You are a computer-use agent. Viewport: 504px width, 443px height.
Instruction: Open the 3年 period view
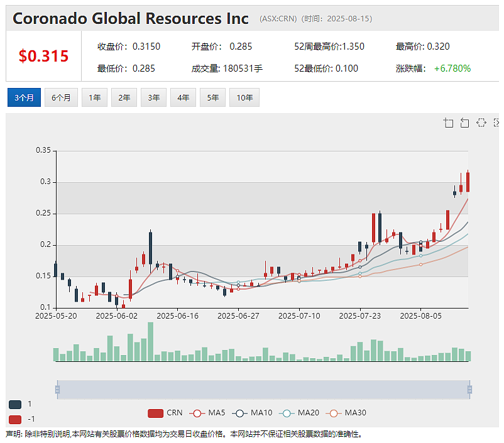[x=153, y=97]
